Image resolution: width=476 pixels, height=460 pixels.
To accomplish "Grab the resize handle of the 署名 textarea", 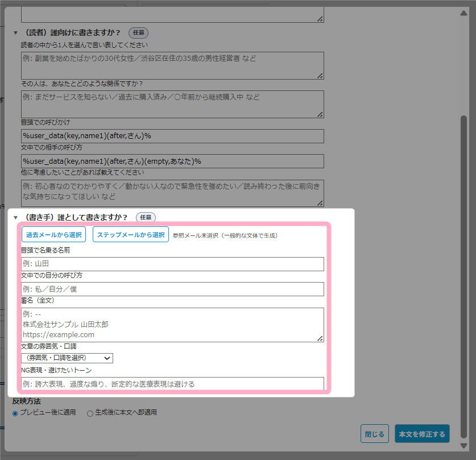I will pyautogui.click(x=320, y=338).
